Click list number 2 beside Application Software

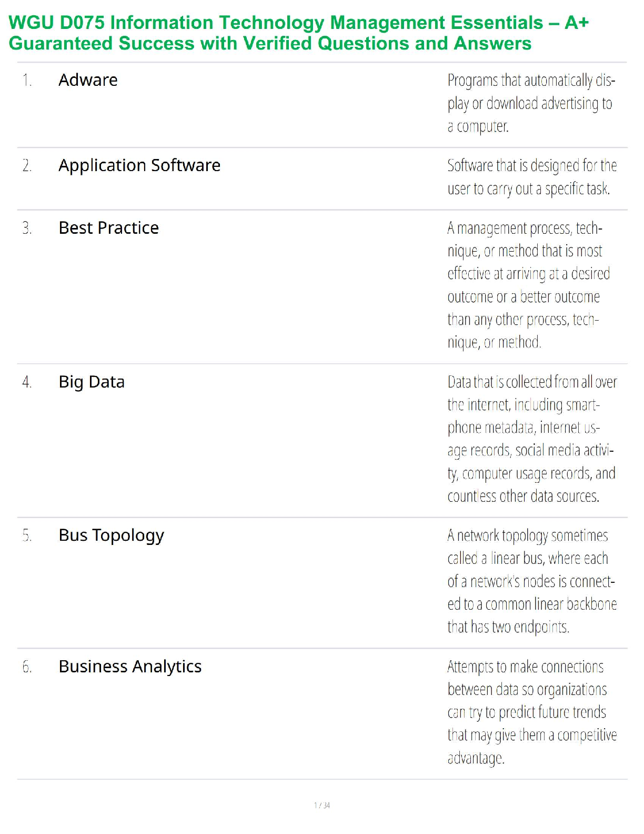[27, 166]
